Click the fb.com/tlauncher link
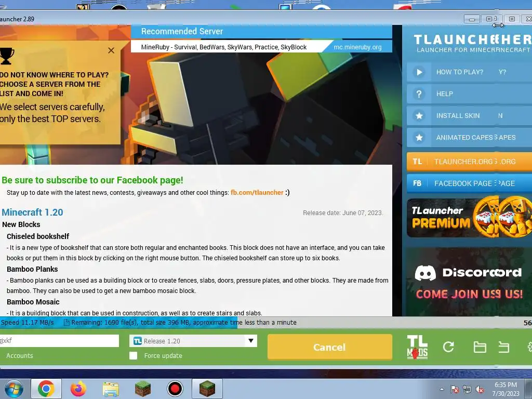The image size is (532, 399). 257,192
